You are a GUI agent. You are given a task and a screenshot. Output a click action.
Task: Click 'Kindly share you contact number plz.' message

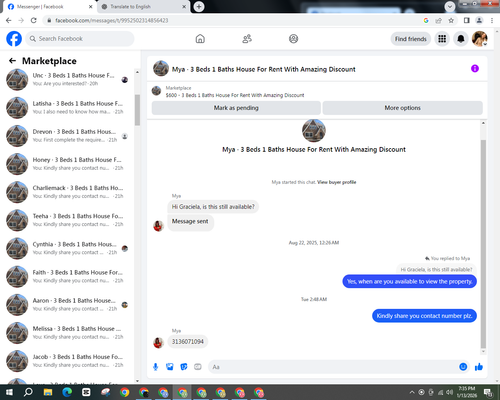coord(424,316)
